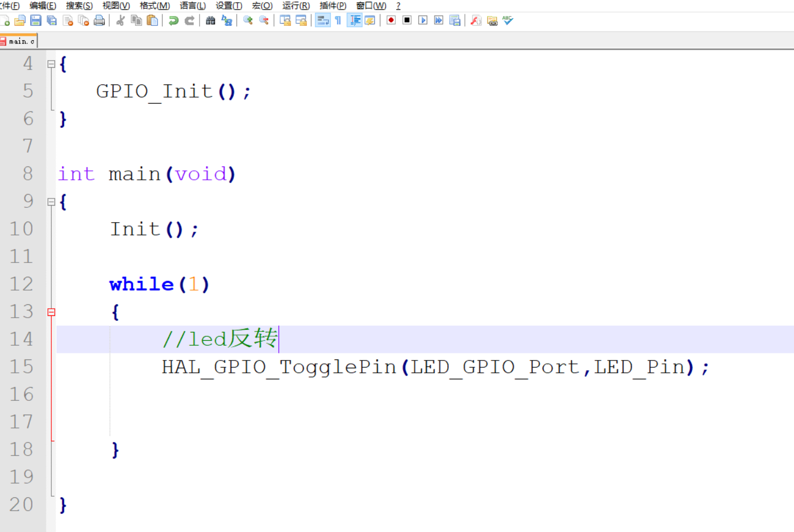The height and width of the screenshot is (532, 794).
Task: Collapse the code block at line 4
Action: tap(51, 64)
